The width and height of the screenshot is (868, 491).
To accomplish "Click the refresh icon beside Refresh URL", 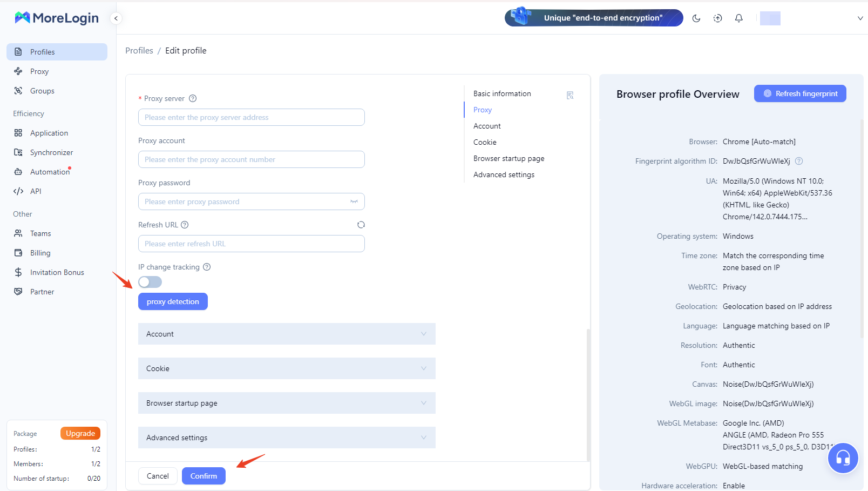I will pyautogui.click(x=361, y=225).
